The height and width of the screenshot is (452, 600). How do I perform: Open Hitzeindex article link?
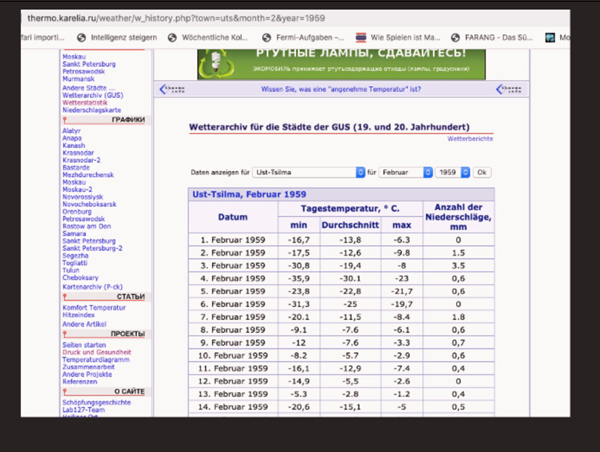coord(78,315)
